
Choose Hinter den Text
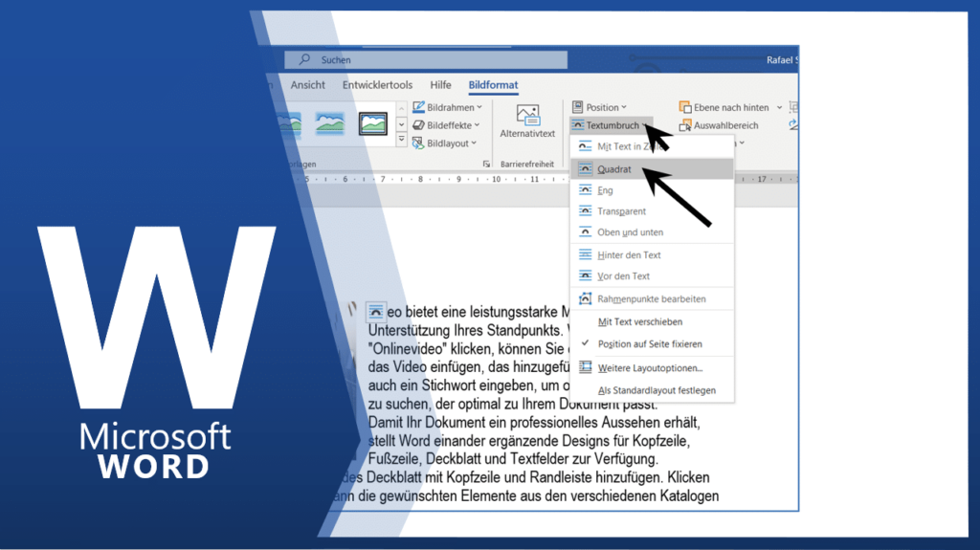pyautogui.click(x=652, y=255)
